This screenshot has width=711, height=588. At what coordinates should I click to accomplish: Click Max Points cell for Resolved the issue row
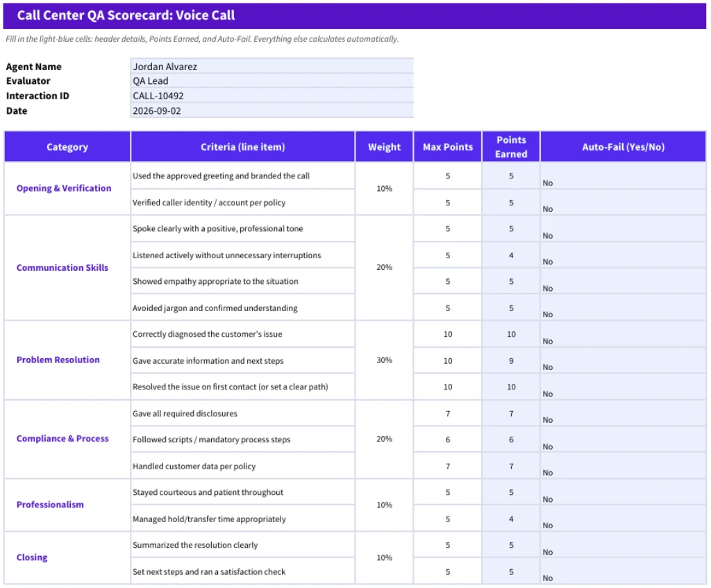tap(448, 387)
